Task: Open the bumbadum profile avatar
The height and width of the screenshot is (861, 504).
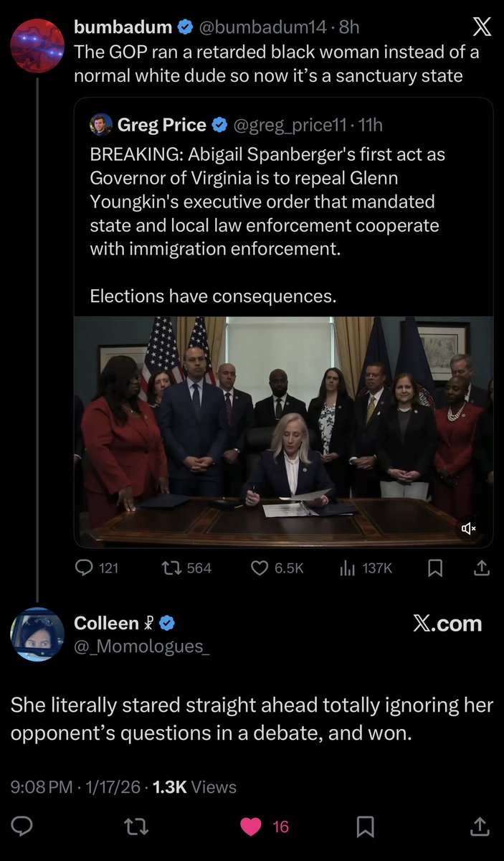Action: (x=37, y=45)
